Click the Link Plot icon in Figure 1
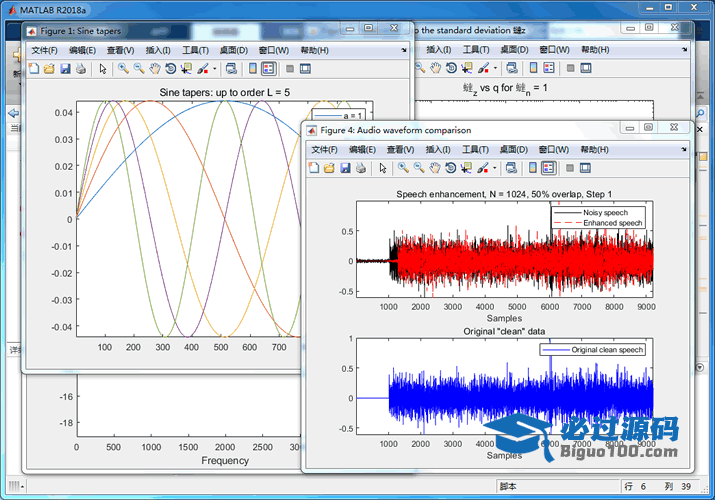The height and width of the screenshot is (500, 715). pyautogui.click(x=231, y=69)
